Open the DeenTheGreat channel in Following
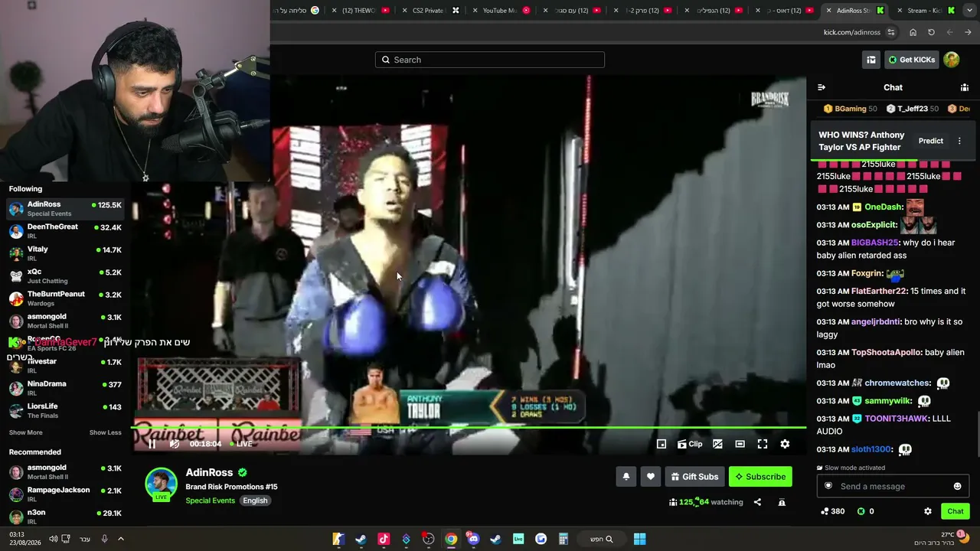 [66, 230]
